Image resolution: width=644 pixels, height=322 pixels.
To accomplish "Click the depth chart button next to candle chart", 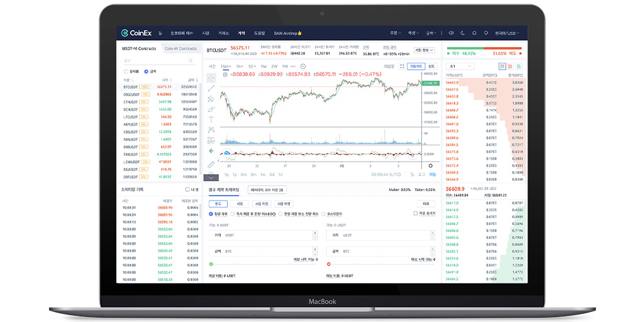I will (x=431, y=66).
